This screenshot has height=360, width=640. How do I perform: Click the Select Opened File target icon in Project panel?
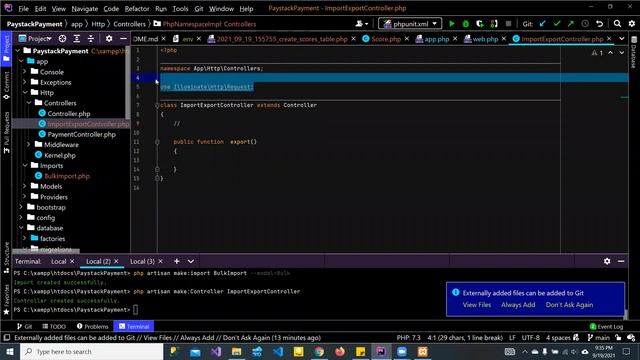pyautogui.click(x=62, y=38)
